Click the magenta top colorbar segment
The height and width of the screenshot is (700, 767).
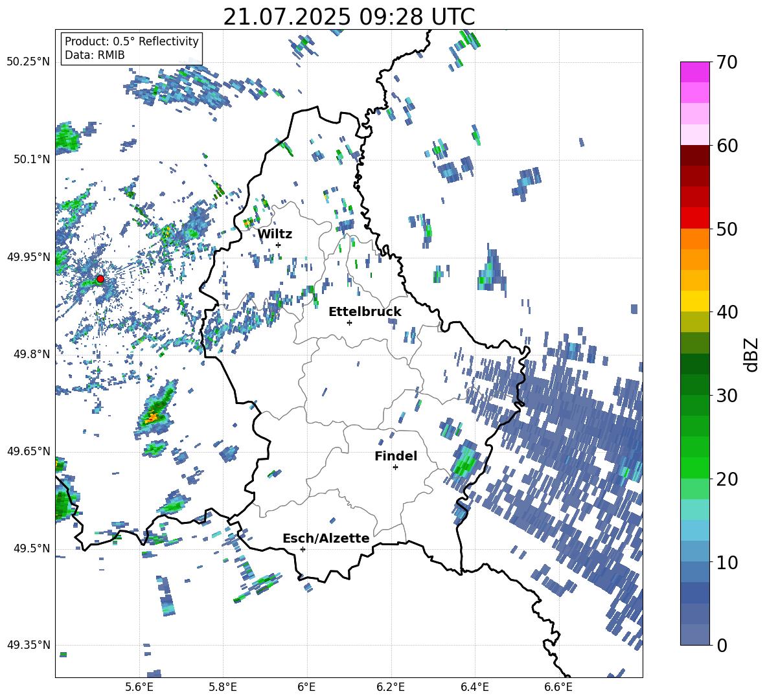[x=694, y=72]
